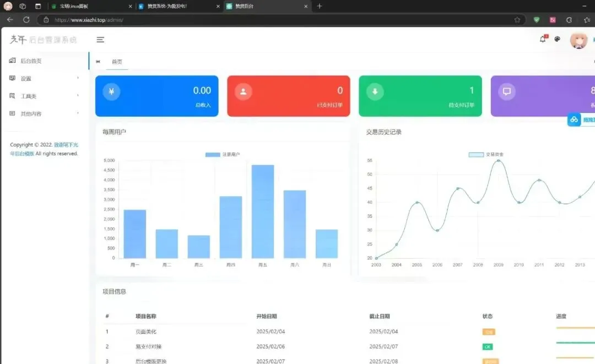Click the progress bar for 页面美化 row

click(x=575, y=328)
